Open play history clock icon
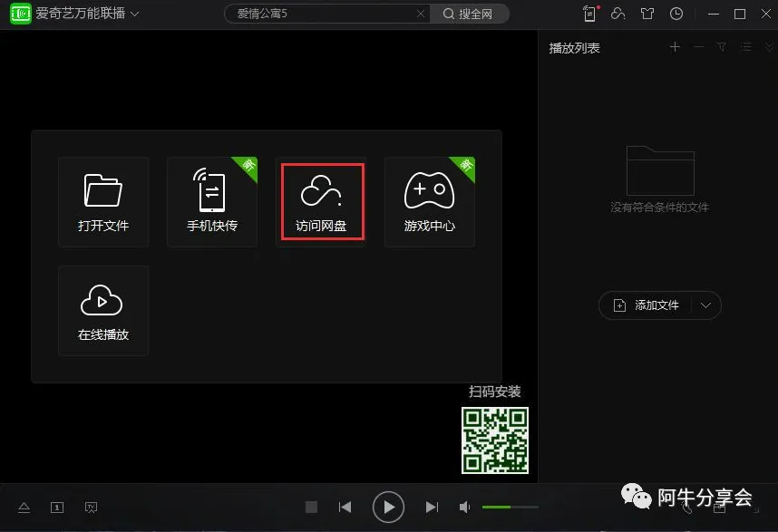 coord(676,14)
